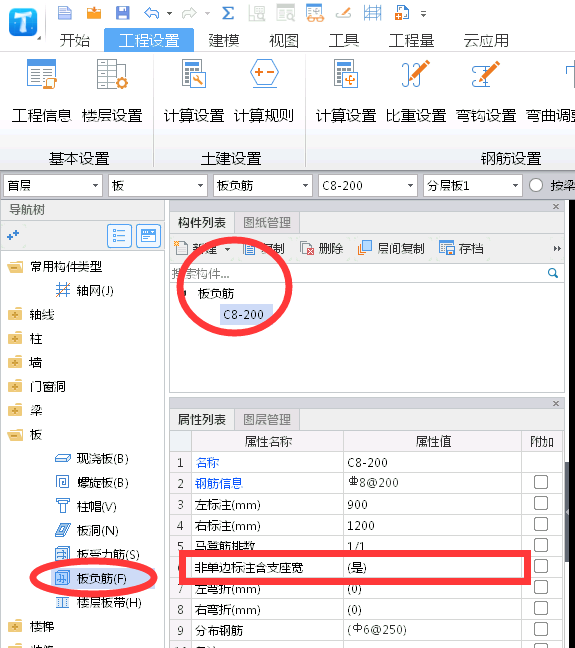Viewport: 575px width, 648px height.
Task: Switch to the 建模 ribbon tab
Action: (x=224, y=40)
